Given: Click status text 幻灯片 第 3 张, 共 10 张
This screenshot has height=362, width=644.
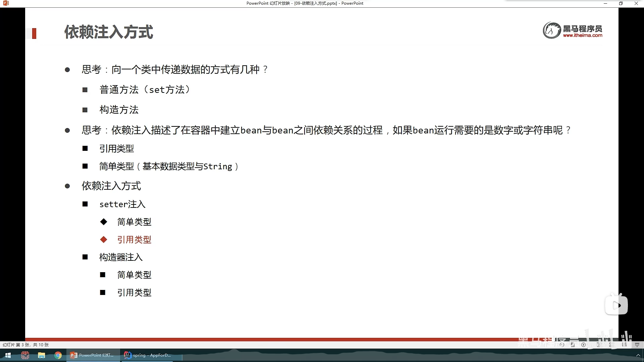Looking at the screenshot, I should click(x=26, y=345).
